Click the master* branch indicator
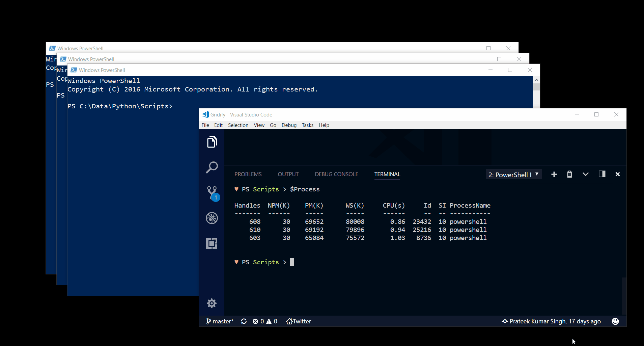This screenshot has width=644, height=346. (x=220, y=321)
